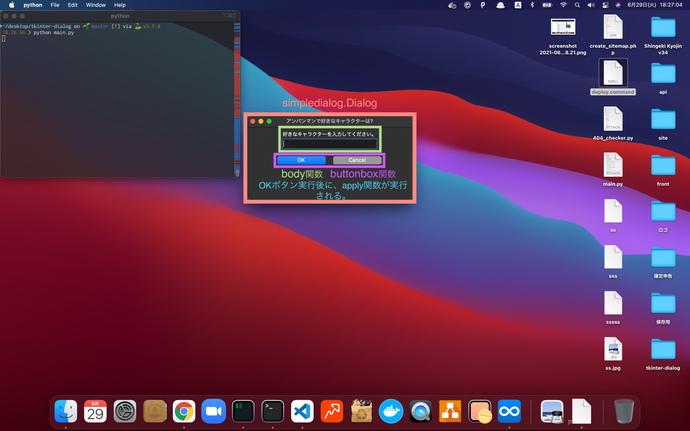Open Docker from the Dock
This screenshot has height=431, width=690.
[x=391, y=411]
